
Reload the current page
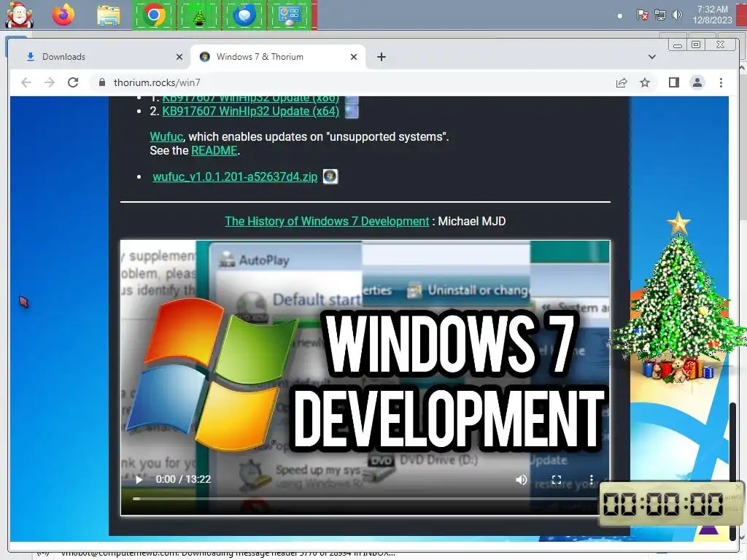[x=73, y=82]
